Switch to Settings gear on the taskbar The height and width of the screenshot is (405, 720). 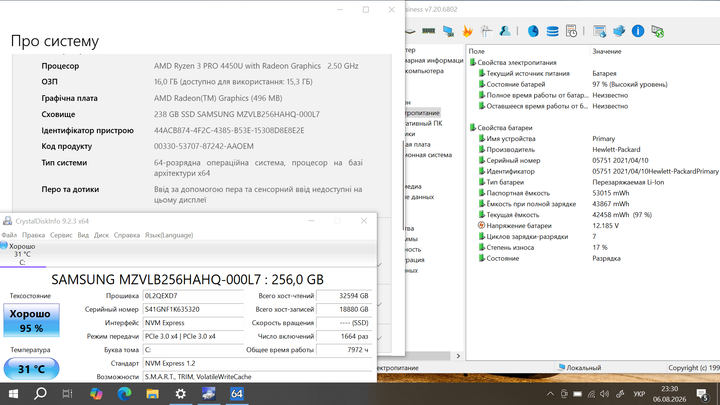[x=180, y=394]
